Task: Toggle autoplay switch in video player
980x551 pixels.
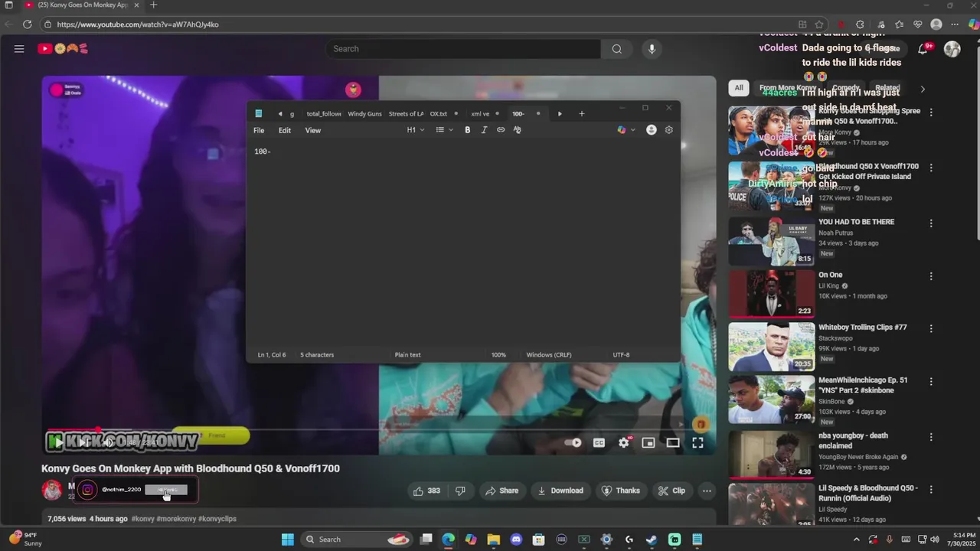Action: (573, 442)
